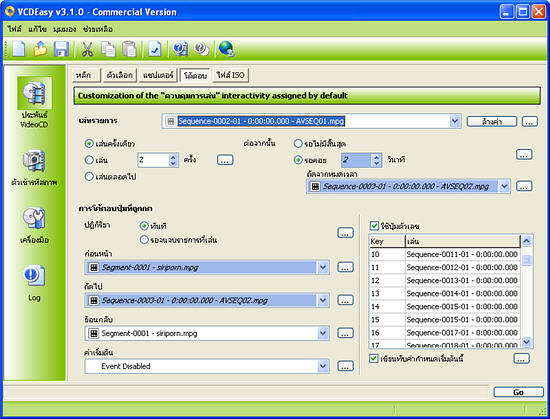Open the Log sidebar panel

pos(34,283)
